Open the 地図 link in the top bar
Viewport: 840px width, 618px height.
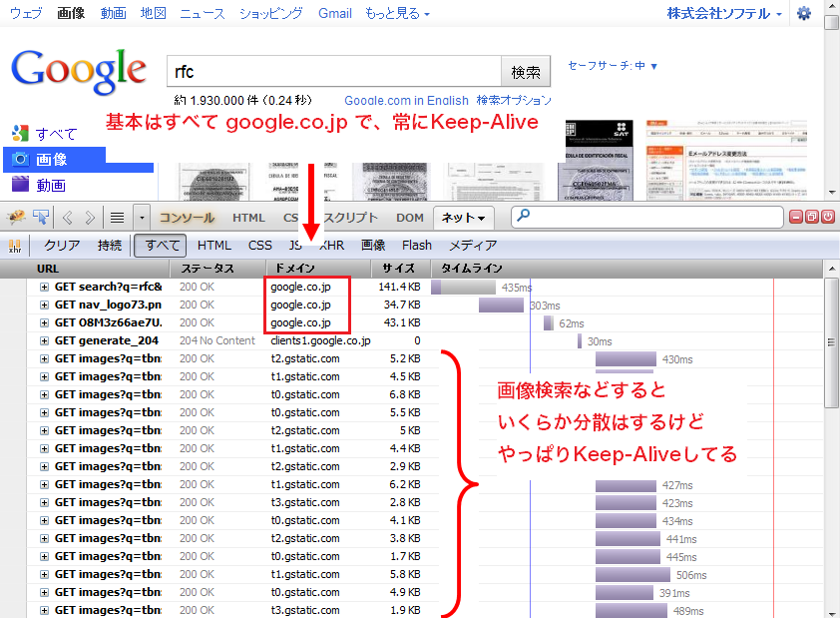coord(154,13)
